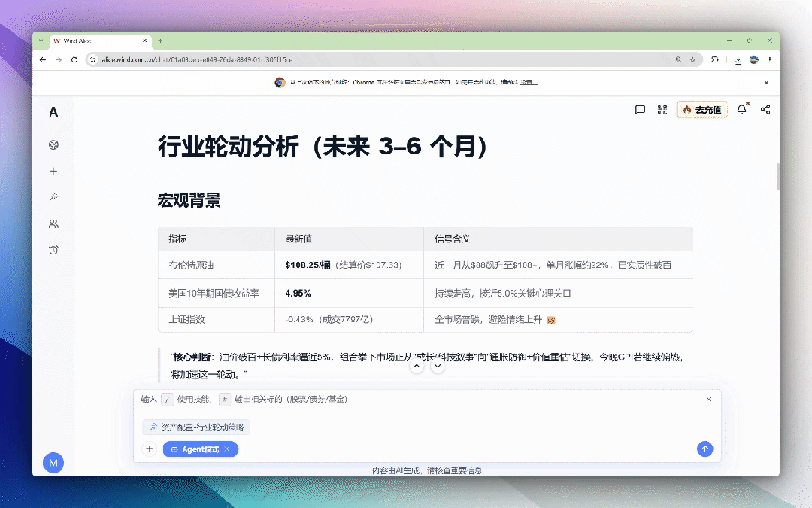Jump to next message with down chevron
Image resolution: width=812 pixels, height=508 pixels.
pos(438,366)
